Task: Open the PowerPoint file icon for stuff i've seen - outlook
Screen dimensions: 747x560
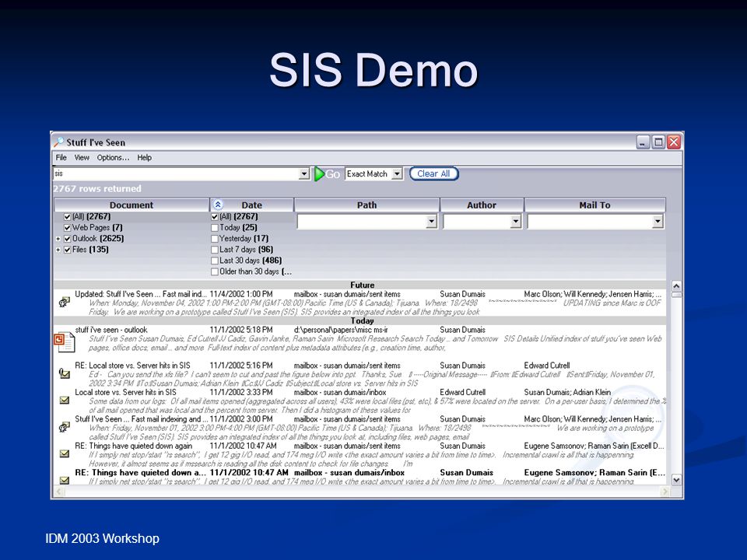Action: pyautogui.click(x=65, y=342)
